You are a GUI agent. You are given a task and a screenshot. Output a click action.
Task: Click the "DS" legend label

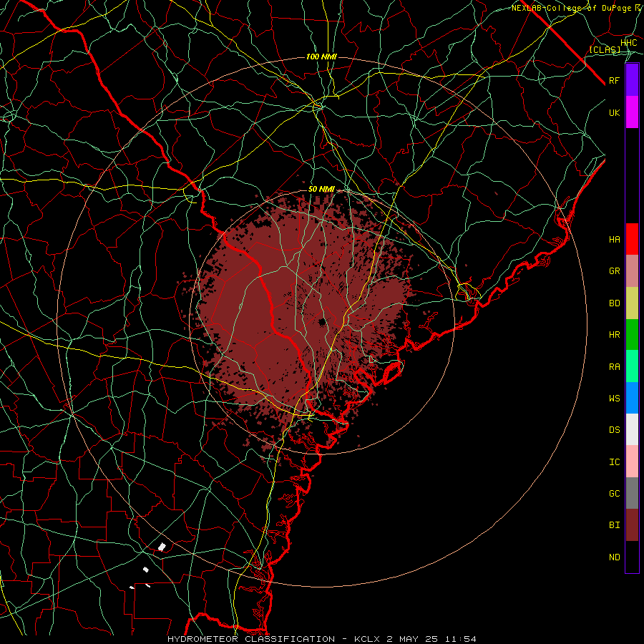(x=615, y=429)
